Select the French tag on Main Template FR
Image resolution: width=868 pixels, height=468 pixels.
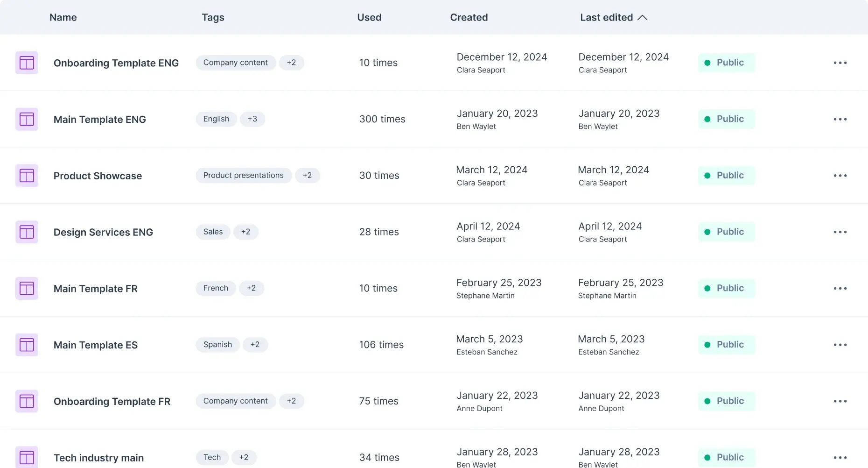pos(216,288)
